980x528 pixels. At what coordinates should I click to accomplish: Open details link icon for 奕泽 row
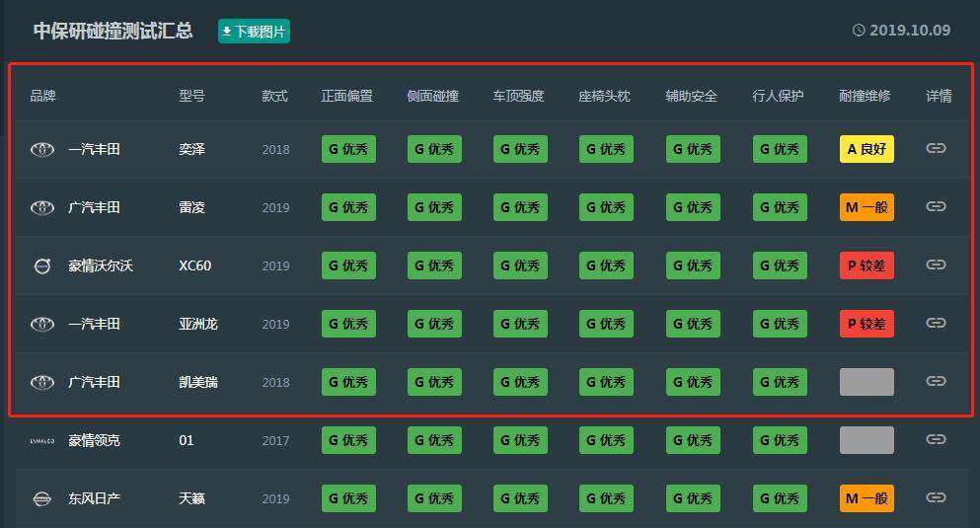[x=936, y=149]
